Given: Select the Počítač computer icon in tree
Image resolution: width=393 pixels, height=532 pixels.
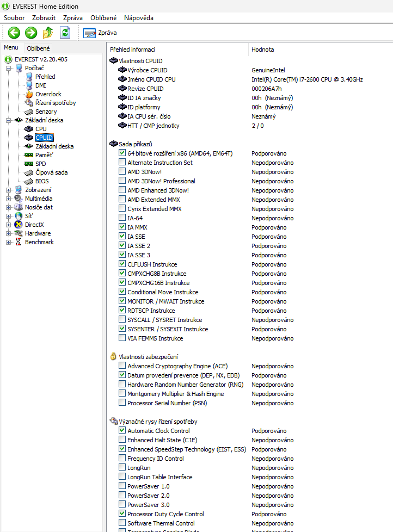Looking at the screenshot, I should pos(19,68).
